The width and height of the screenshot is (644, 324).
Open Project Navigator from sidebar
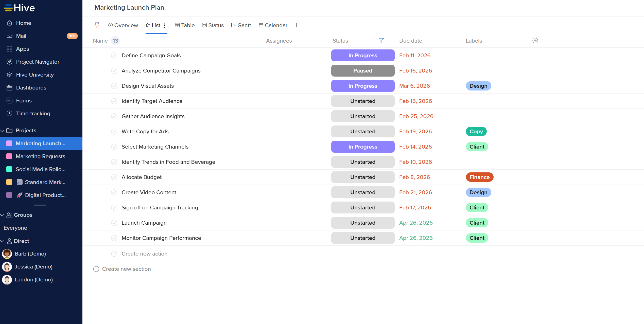coord(37,62)
